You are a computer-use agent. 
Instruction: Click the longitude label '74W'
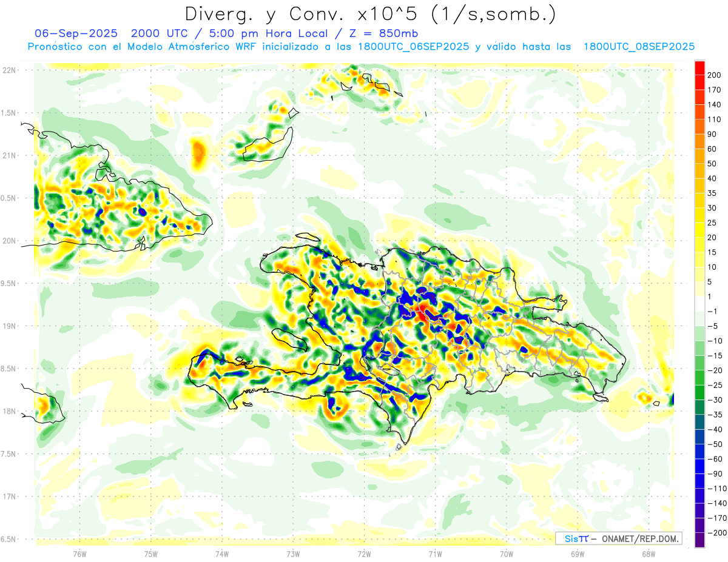tap(222, 554)
